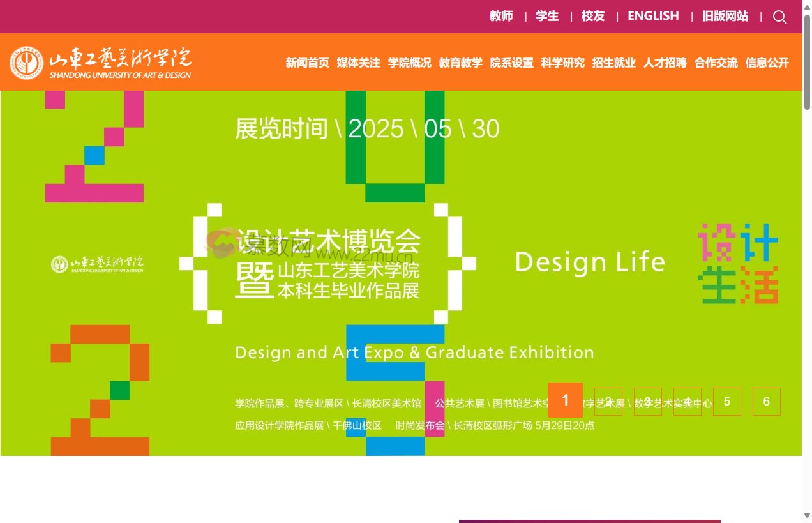Open the 合作交流 cooperation menu
This screenshot has height=523, width=812.
tap(716, 63)
